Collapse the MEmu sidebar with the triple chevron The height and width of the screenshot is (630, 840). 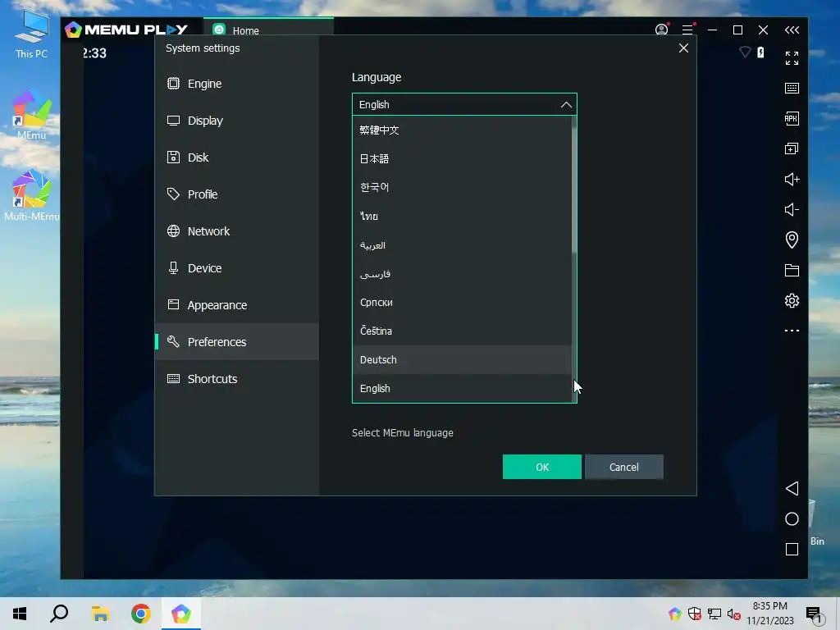(792, 30)
